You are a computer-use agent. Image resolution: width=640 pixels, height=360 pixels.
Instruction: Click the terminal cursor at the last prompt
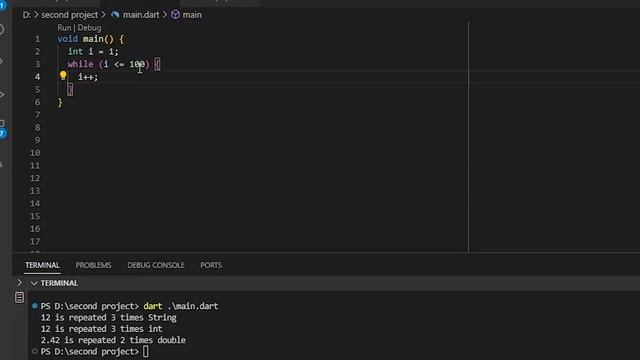tap(146, 351)
